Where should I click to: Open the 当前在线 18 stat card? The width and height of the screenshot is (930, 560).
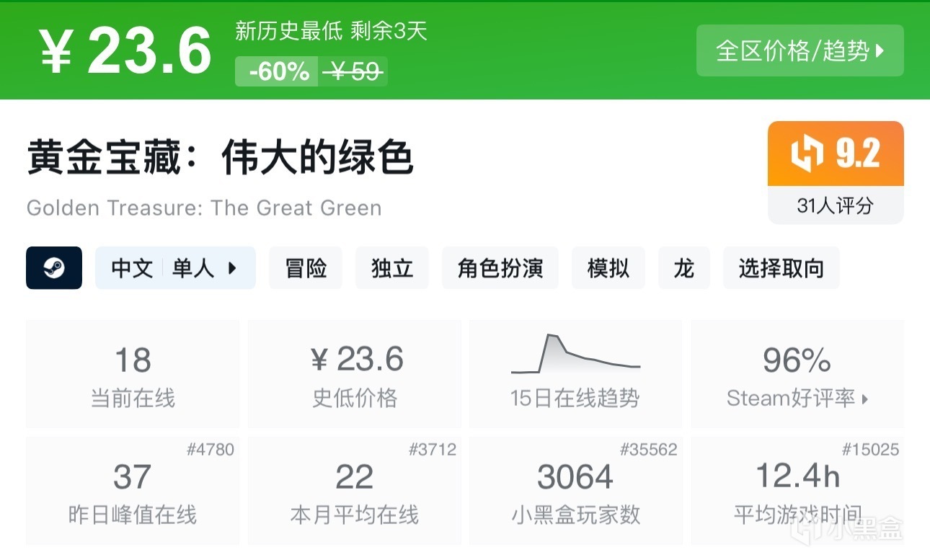tap(133, 374)
